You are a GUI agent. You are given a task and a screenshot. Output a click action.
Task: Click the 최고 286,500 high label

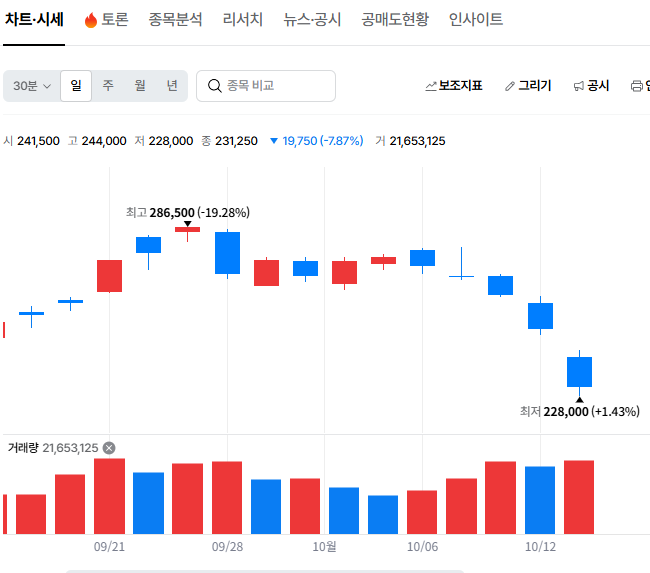coord(187,213)
